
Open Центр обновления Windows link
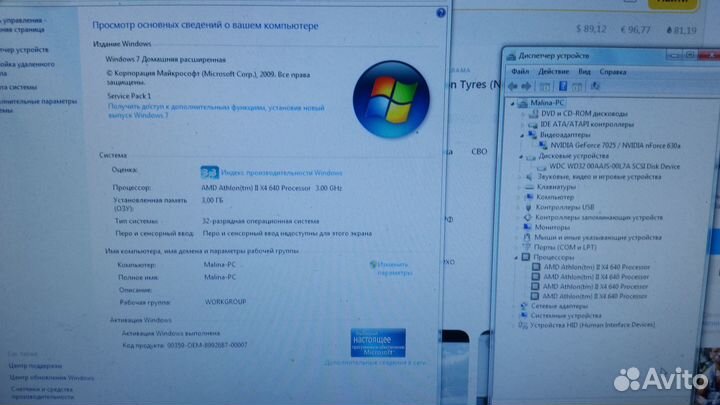coord(51,377)
